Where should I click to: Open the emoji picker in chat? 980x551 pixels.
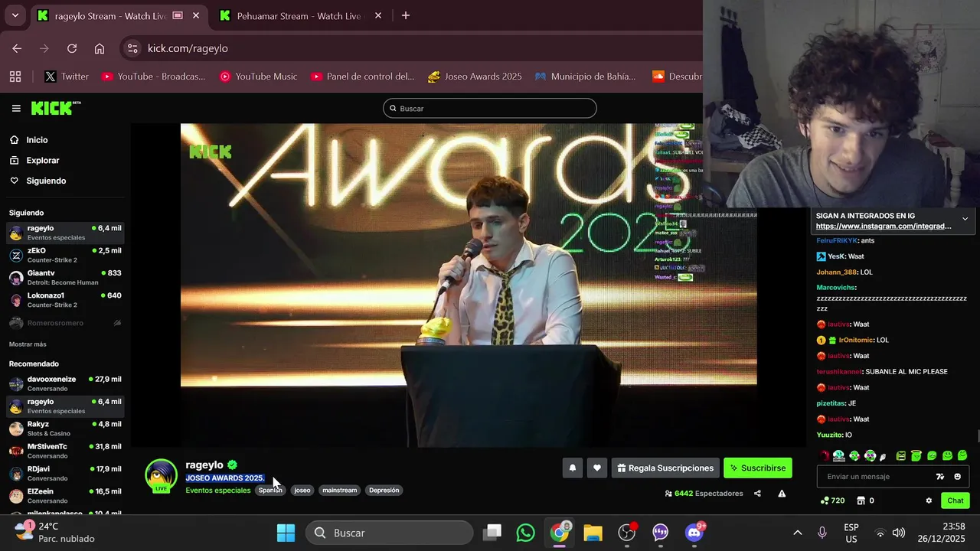[x=957, y=477]
